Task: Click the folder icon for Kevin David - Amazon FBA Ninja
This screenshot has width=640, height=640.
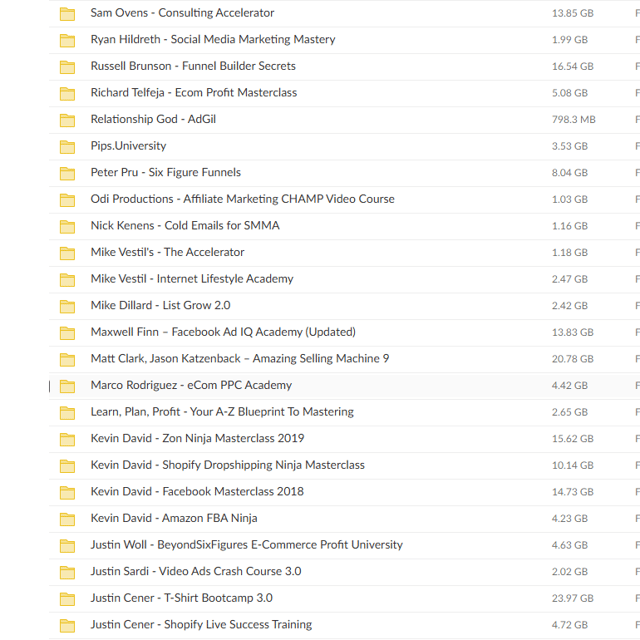Action: coord(67,519)
